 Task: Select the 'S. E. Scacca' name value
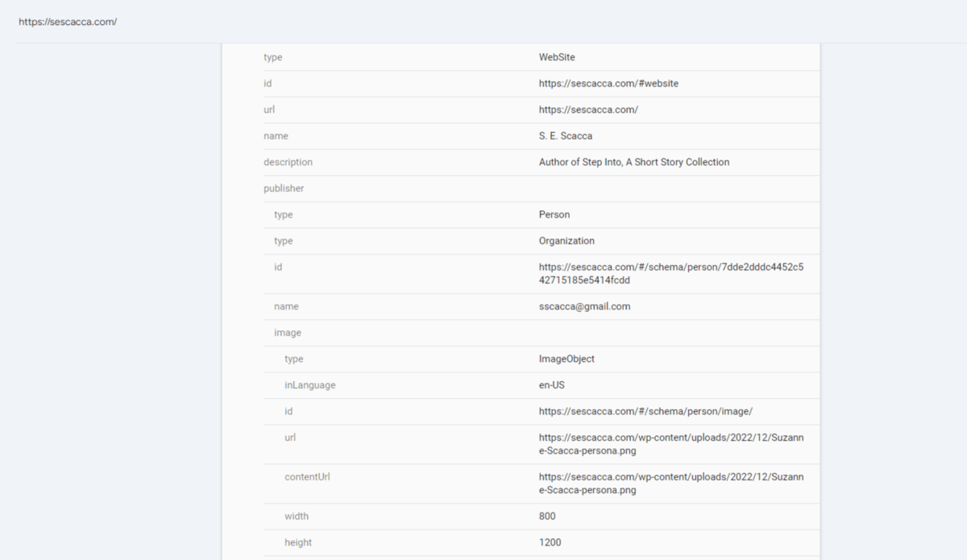point(566,136)
